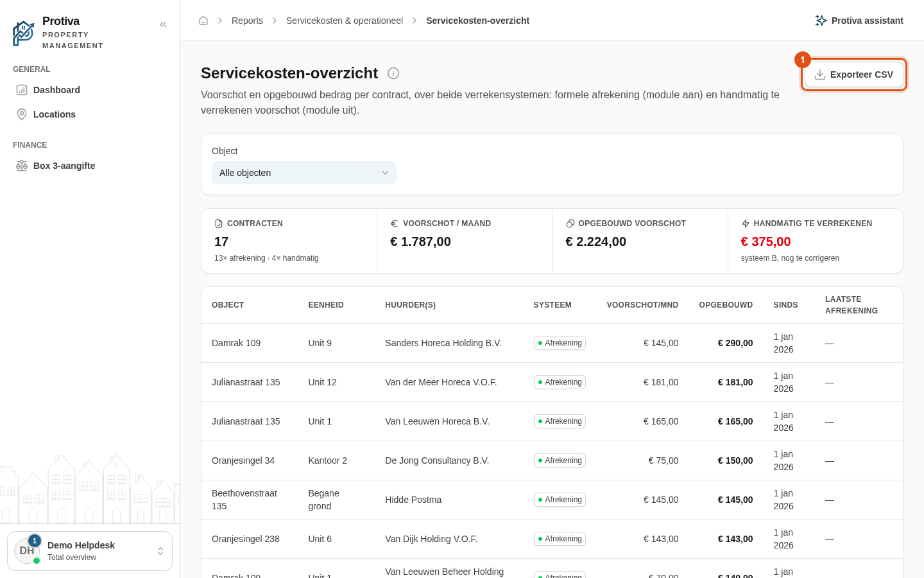Viewport: 924px width, 578px height.
Task: Sort by the EENHEID column header
Action: coord(326,305)
